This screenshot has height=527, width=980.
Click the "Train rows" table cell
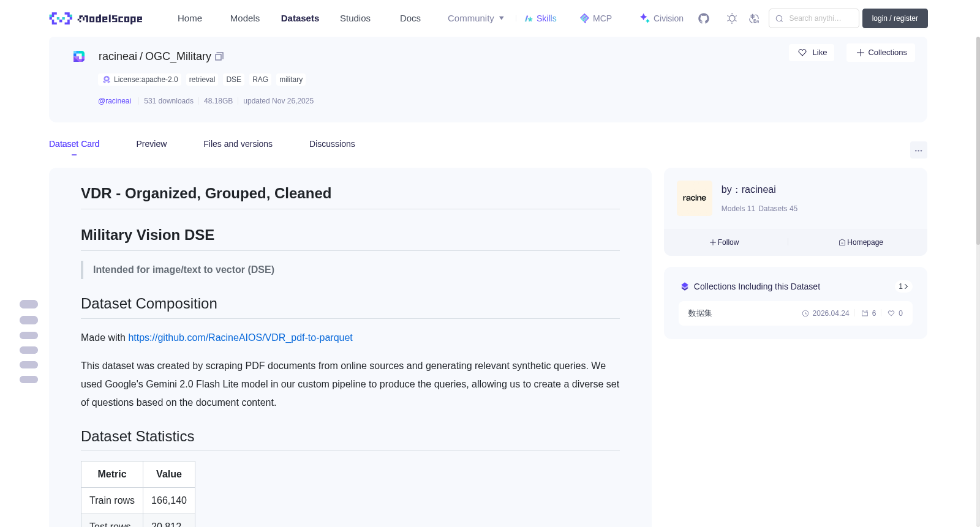pyautogui.click(x=112, y=501)
